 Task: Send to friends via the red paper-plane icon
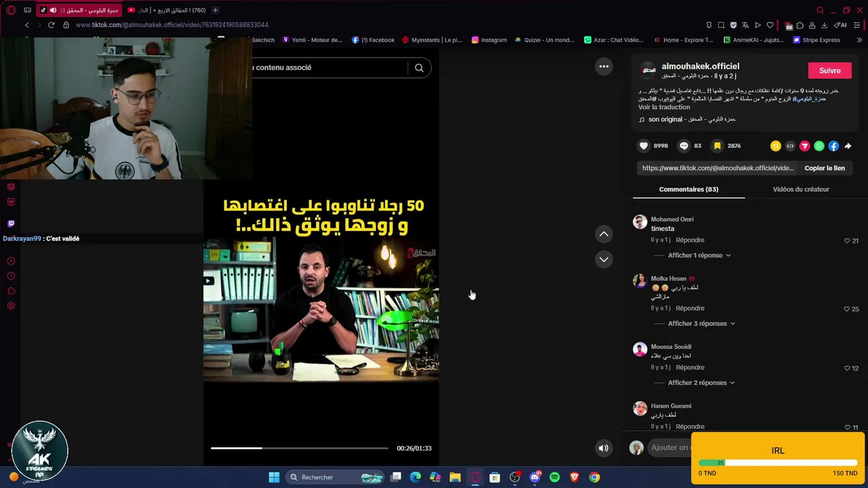(x=805, y=146)
